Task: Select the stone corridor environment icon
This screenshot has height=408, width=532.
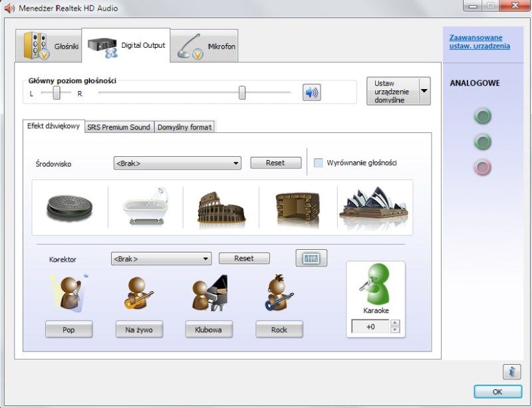Action: tap(298, 208)
